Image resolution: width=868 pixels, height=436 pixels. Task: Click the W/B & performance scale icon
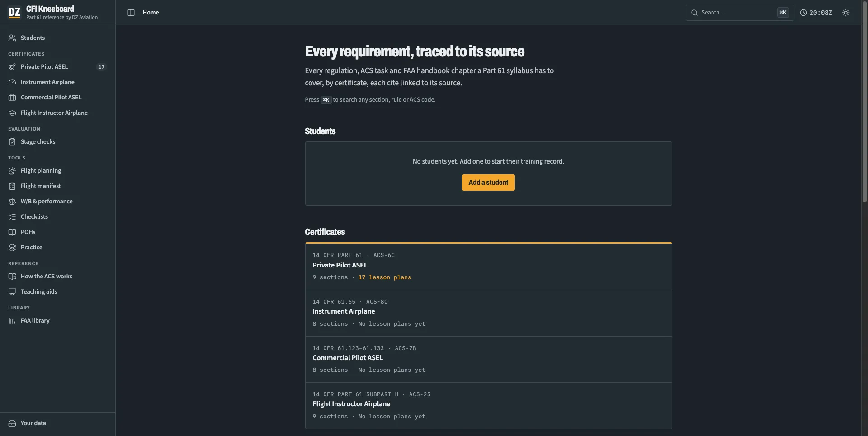(12, 202)
